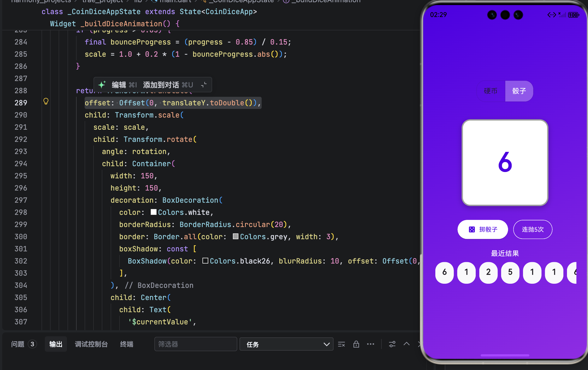
Task: Click the AI sparkle icon in edit popup
Action: pyautogui.click(x=102, y=85)
